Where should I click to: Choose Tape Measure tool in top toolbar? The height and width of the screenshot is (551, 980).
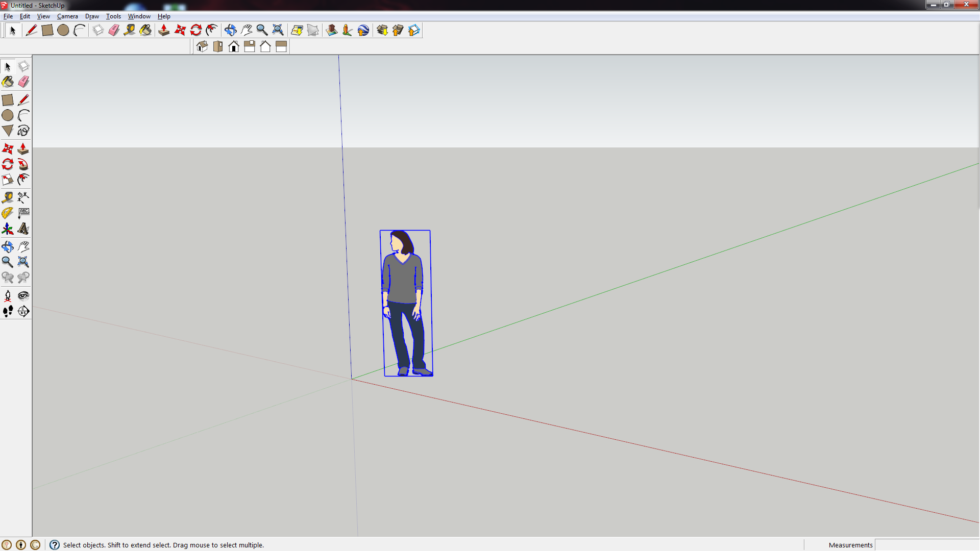130,31
